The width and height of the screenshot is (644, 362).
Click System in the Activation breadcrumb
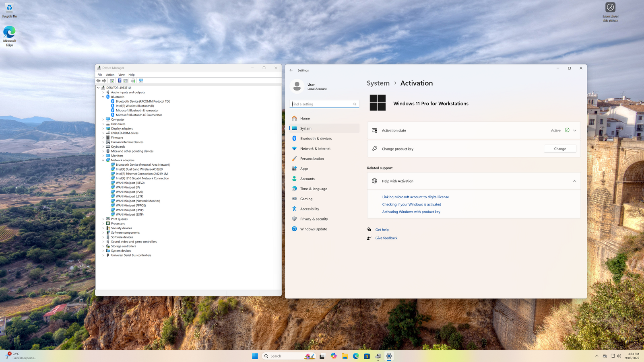[x=378, y=83]
